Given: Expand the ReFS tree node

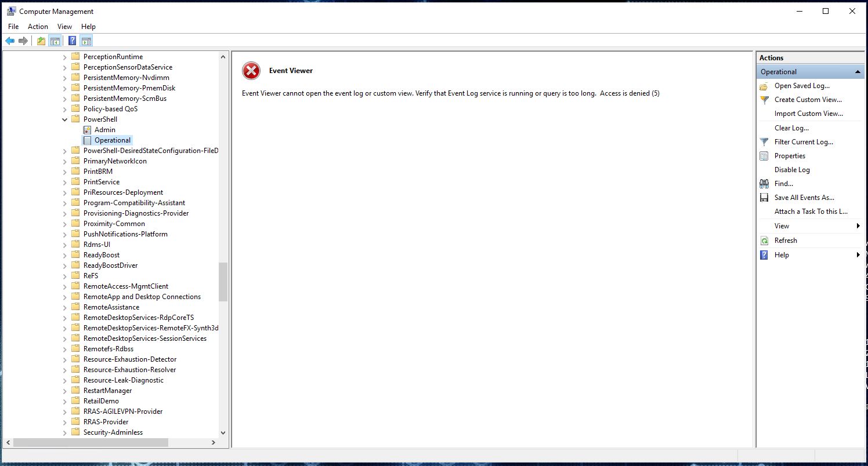Looking at the screenshot, I should point(64,276).
